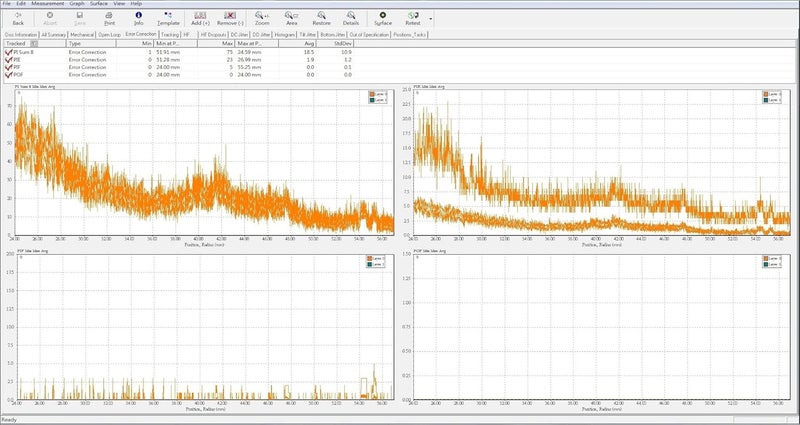Toggle the POF tracked checkbox
The image size is (800, 425).
click(8, 75)
